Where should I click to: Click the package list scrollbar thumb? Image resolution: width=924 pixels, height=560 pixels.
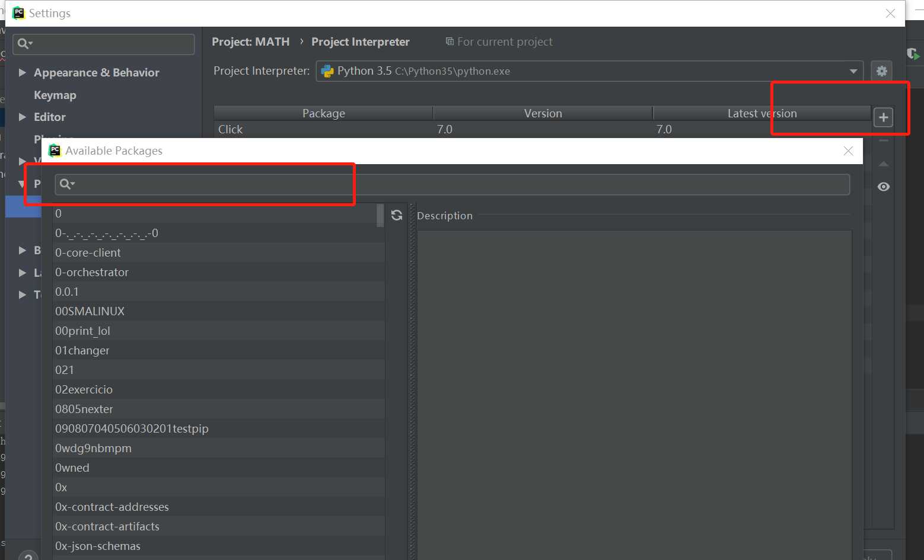tap(381, 216)
